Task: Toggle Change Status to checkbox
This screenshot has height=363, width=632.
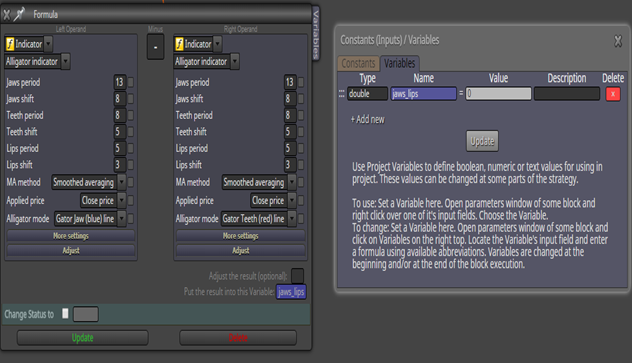Action: point(65,313)
